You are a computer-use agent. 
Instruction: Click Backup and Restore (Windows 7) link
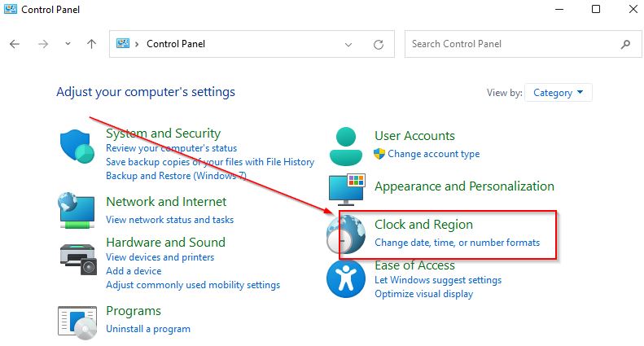click(x=176, y=176)
